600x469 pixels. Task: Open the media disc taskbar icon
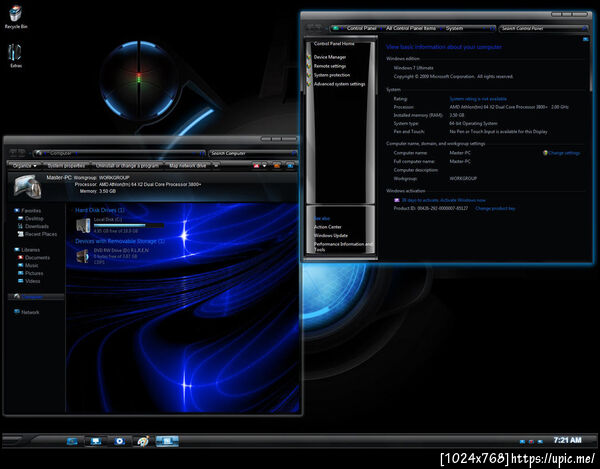[119, 441]
